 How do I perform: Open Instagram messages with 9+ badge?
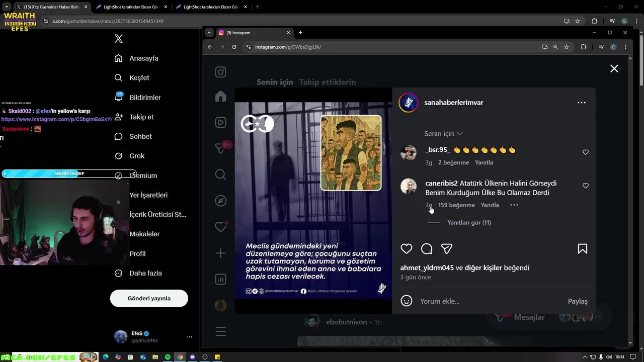(x=221, y=148)
